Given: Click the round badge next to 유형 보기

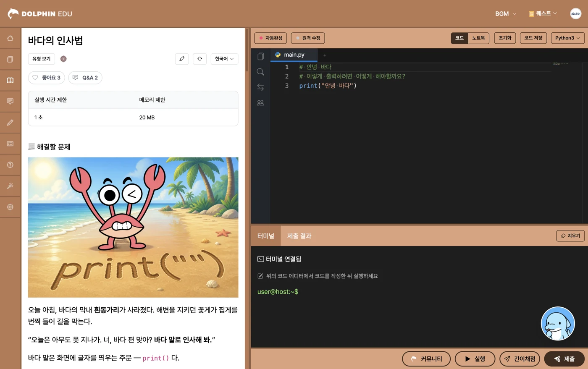Looking at the screenshot, I should (x=63, y=59).
